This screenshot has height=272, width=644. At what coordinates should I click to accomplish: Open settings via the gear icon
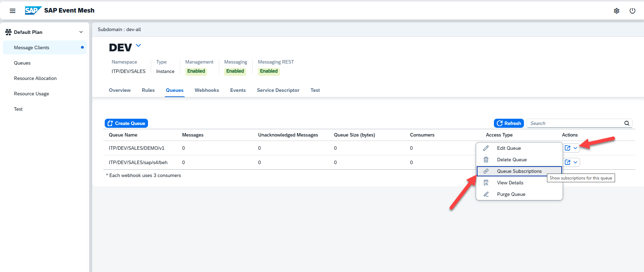coord(616,11)
